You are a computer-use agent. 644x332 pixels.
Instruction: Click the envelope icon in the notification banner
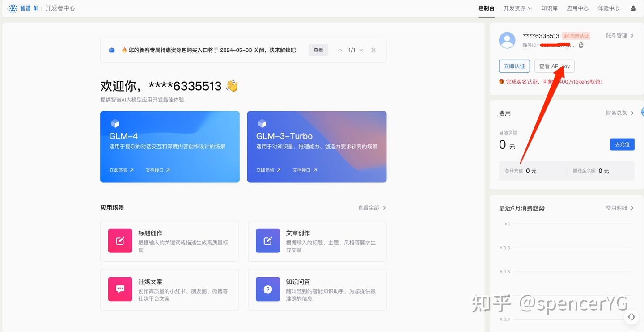pos(112,50)
